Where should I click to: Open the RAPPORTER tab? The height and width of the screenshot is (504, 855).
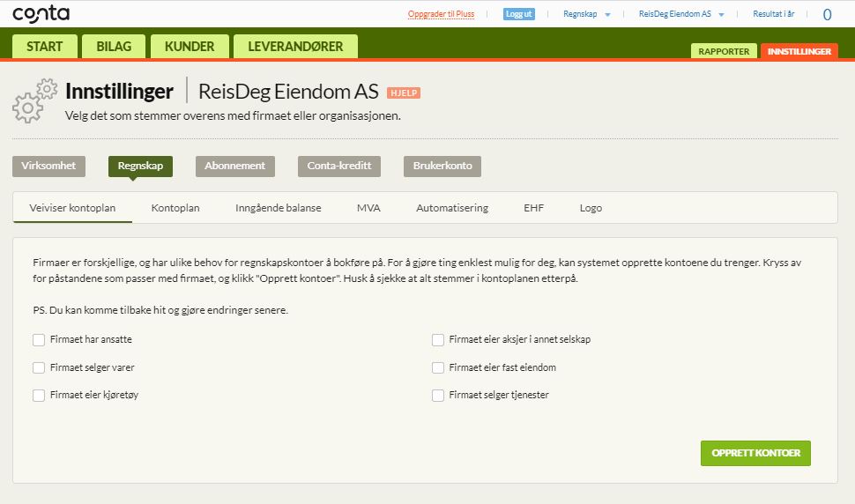(x=724, y=51)
